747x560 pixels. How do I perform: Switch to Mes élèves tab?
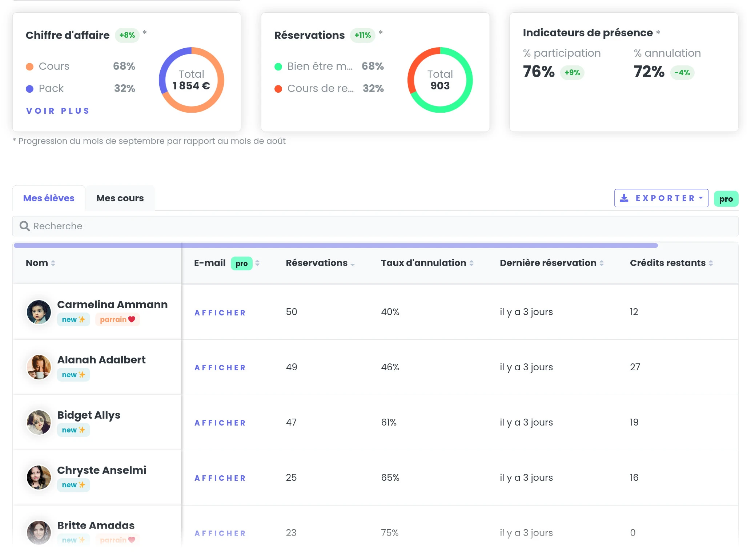click(49, 198)
